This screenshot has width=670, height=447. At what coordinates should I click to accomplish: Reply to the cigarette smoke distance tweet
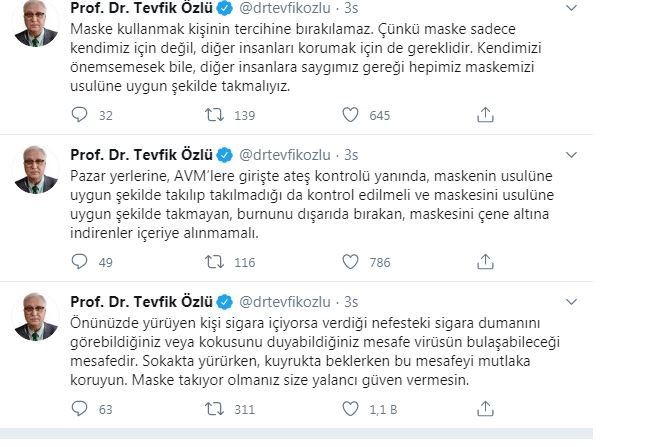79,408
